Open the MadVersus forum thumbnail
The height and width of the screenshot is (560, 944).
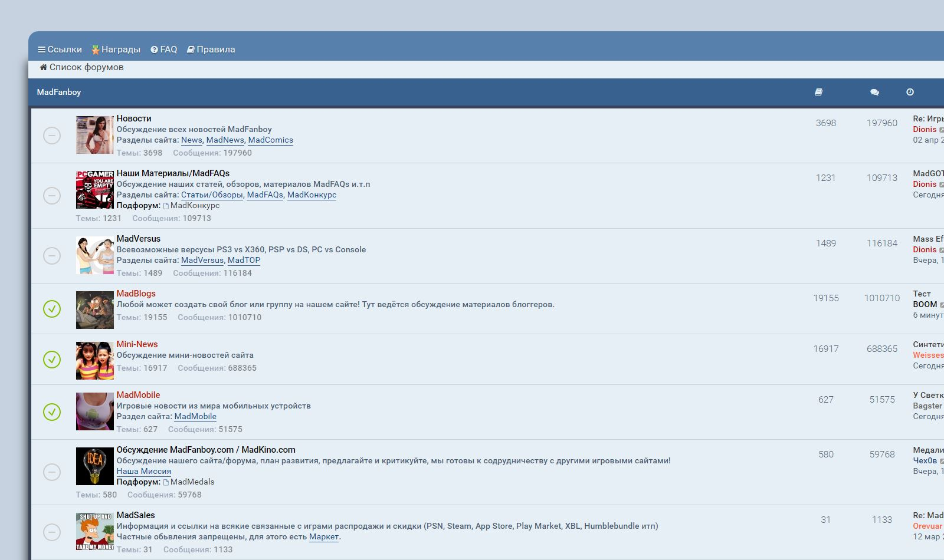(94, 255)
